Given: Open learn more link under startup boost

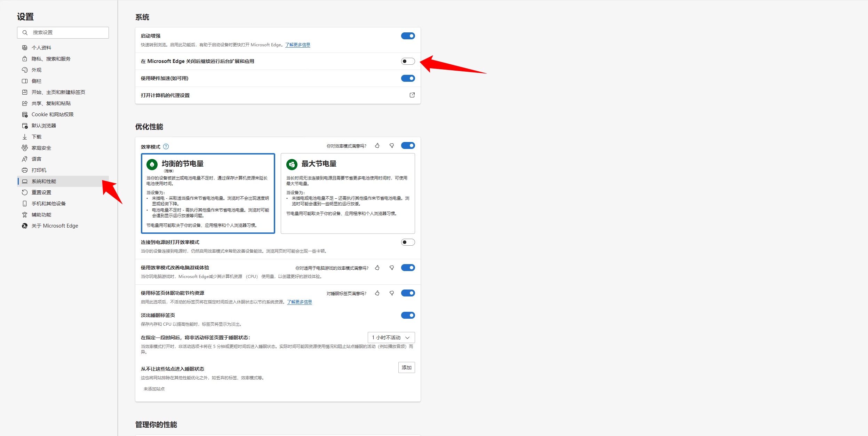Looking at the screenshot, I should click(297, 45).
